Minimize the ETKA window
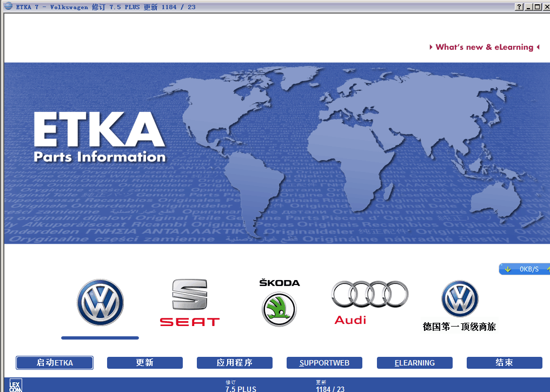 [x=528, y=6]
